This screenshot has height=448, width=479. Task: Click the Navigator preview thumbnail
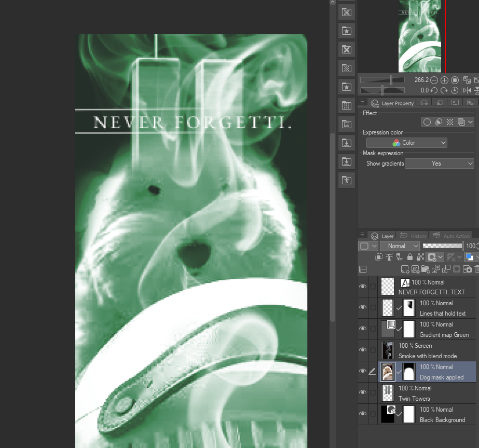coord(420,36)
